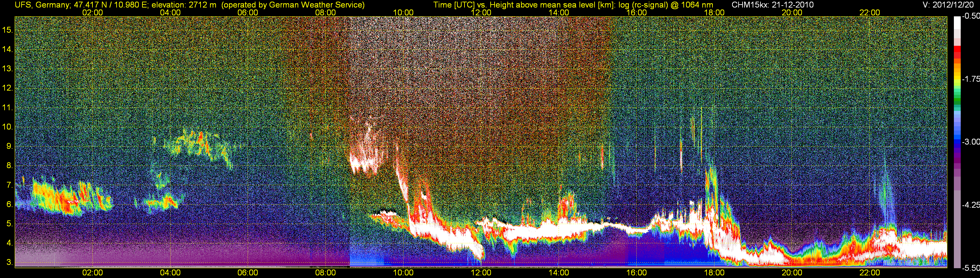This screenshot has width=980, height=278.
Task: Click the colorbar value -1.75
Action: coord(971,79)
